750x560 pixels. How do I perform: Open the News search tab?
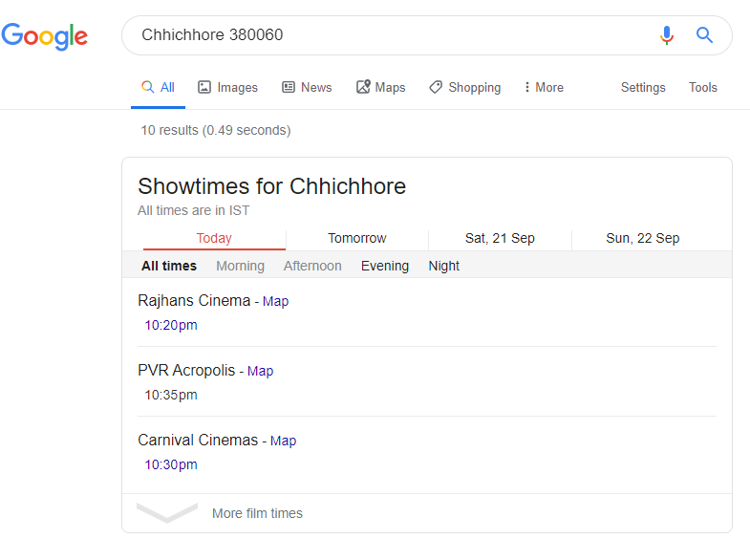pos(307,88)
